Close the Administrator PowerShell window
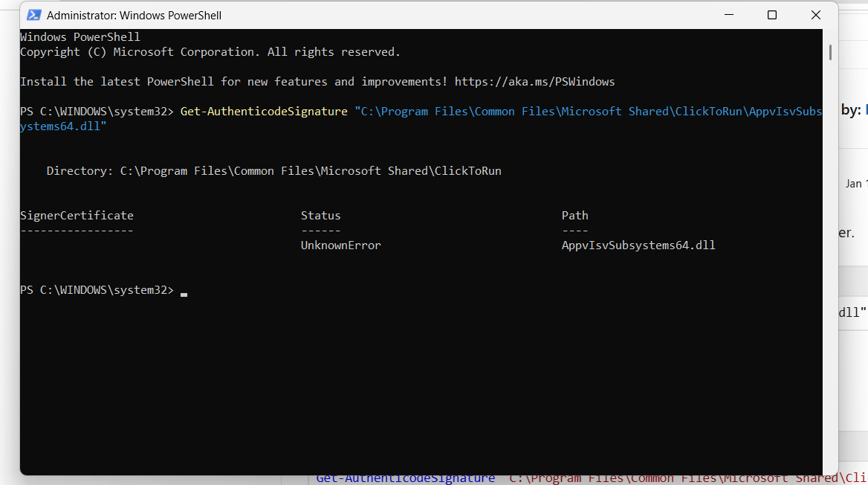The width and height of the screenshot is (868, 485). (x=815, y=14)
